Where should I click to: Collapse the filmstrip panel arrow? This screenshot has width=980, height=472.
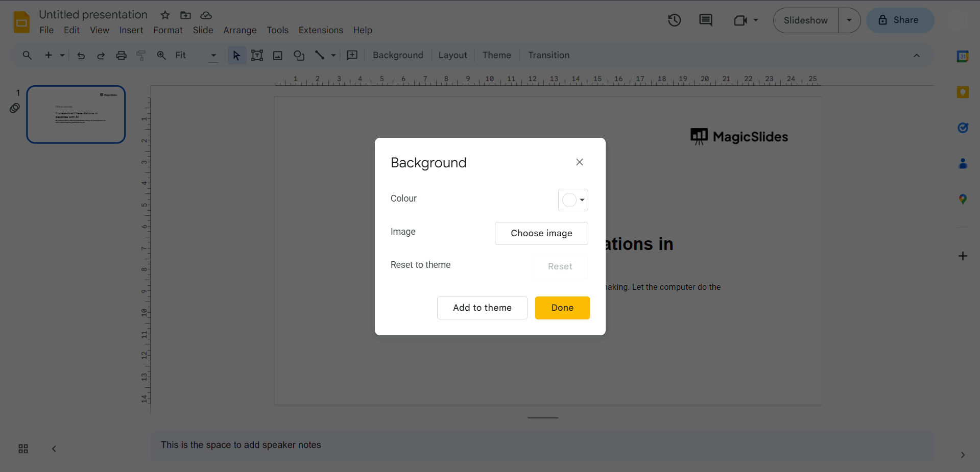coord(54,449)
